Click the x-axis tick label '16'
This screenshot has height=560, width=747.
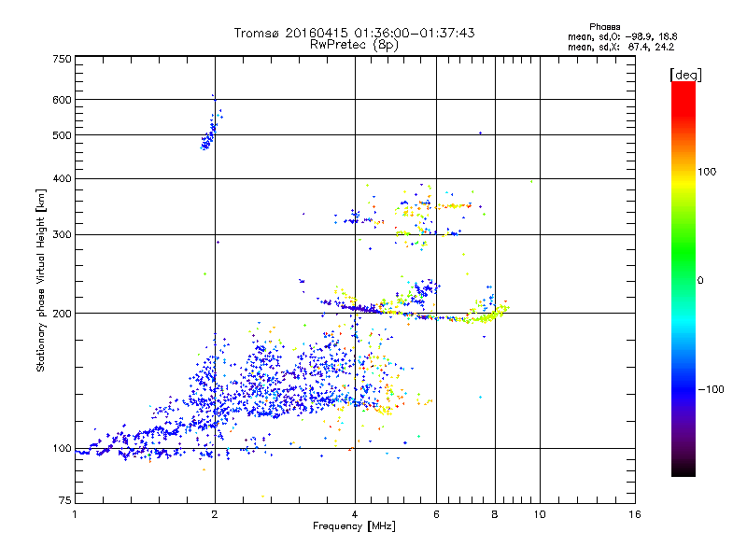click(x=635, y=514)
